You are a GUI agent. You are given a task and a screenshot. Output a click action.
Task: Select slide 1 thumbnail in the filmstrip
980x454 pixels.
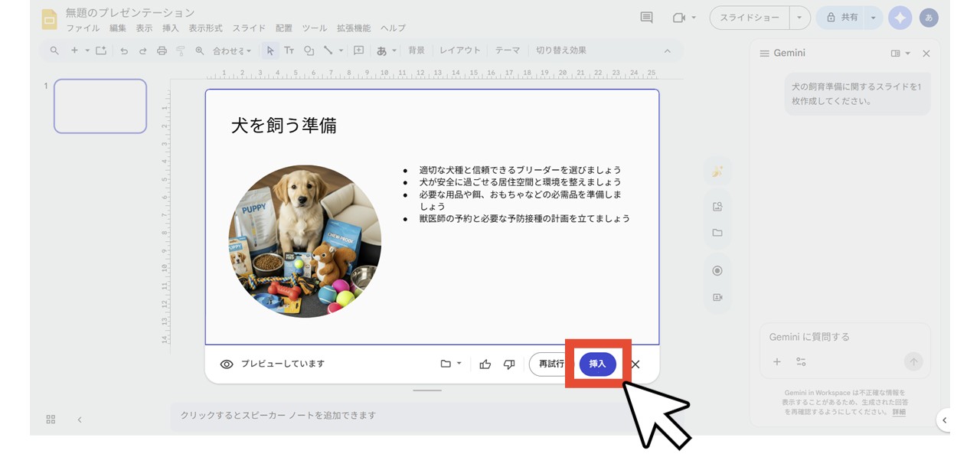pos(100,106)
